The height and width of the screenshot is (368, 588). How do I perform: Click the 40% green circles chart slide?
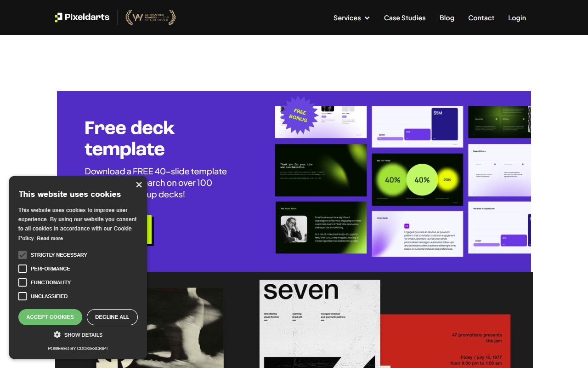417,179
